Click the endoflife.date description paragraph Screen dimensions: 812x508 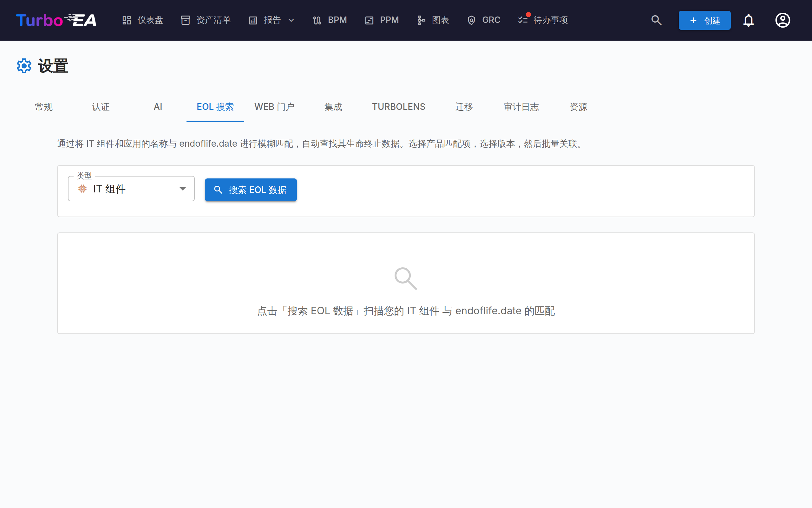(321, 144)
